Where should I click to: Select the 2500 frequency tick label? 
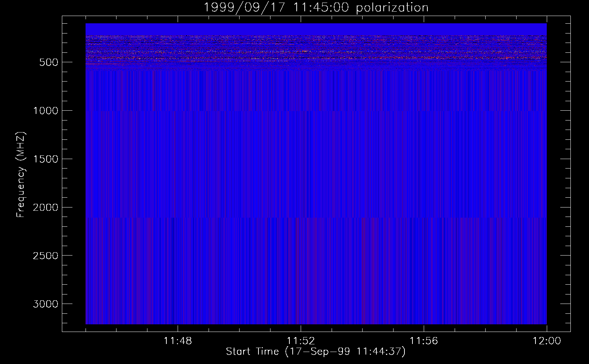(x=46, y=256)
